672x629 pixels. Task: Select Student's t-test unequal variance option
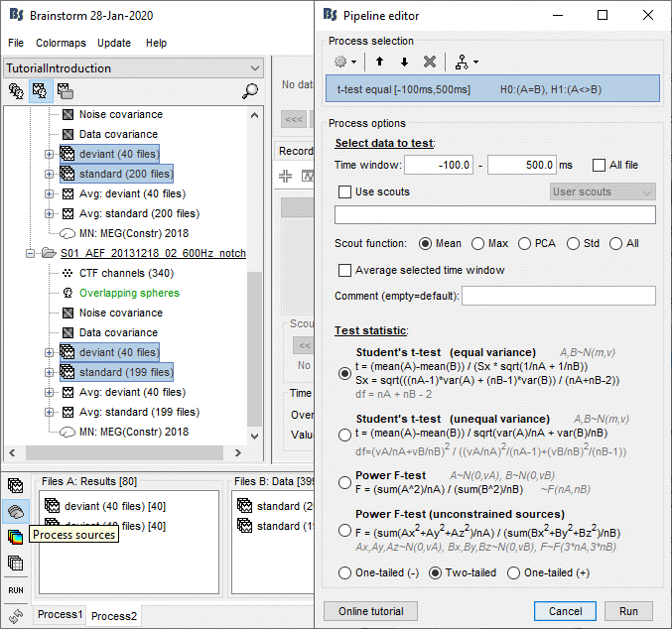click(344, 435)
